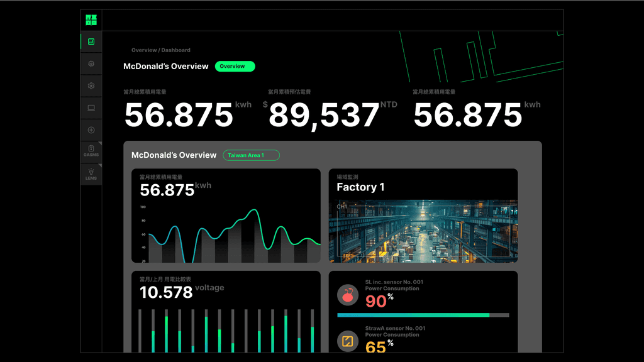The width and height of the screenshot is (644, 362).
Task: Click the voltage bar chart
Action: 226,331
